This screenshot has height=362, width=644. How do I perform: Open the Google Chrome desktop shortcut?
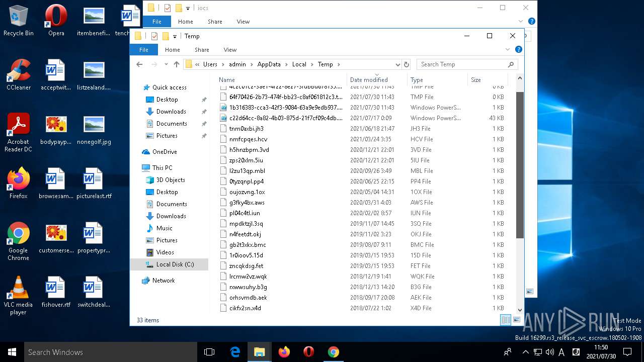pyautogui.click(x=19, y=241)
